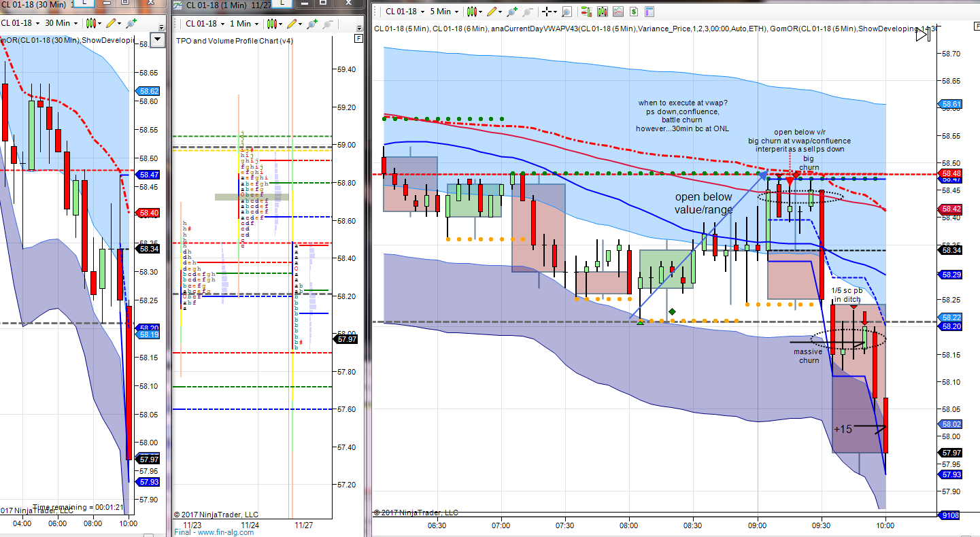Screen dimensions: 980x537
Task: Select the 58.48 red price marker on 5 Min axis
Action: 950,174
